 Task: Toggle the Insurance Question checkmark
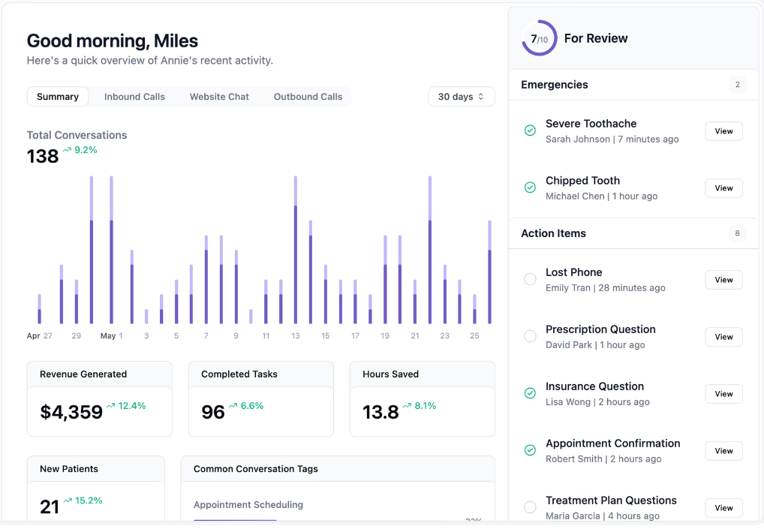[530, 393]
